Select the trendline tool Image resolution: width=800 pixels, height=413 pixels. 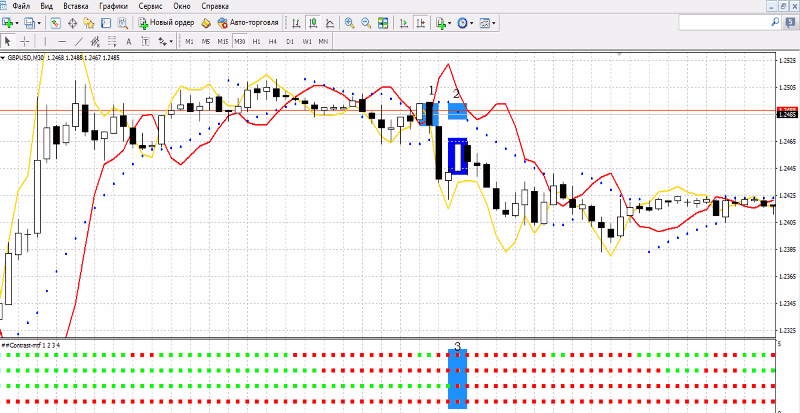click(79, 41)
